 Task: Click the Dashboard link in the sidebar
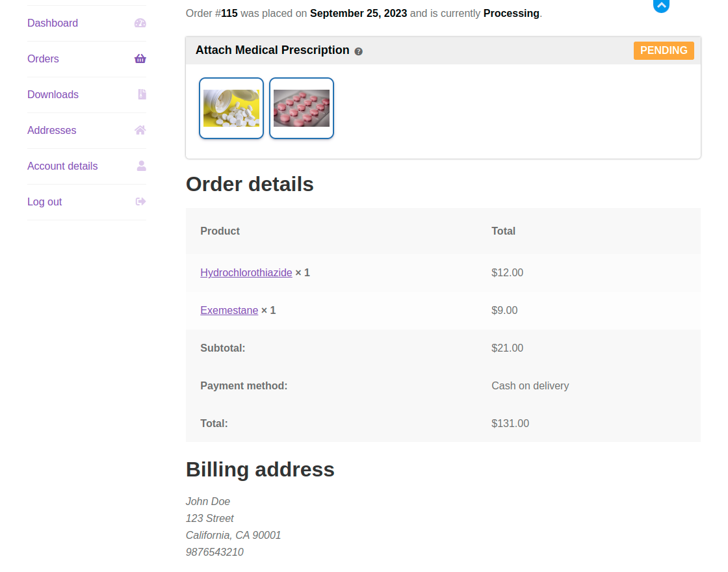pos(53,23)
